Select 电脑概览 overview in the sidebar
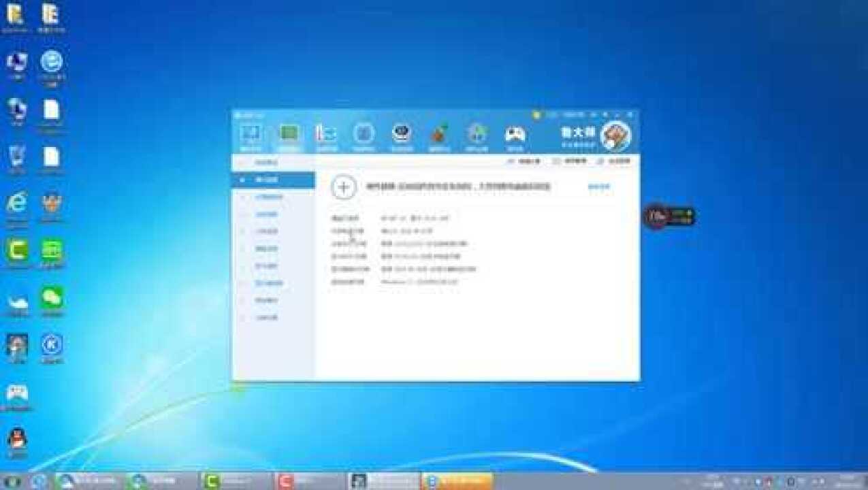This screenshot has height=490, width=868. click(x=266, y=163)
